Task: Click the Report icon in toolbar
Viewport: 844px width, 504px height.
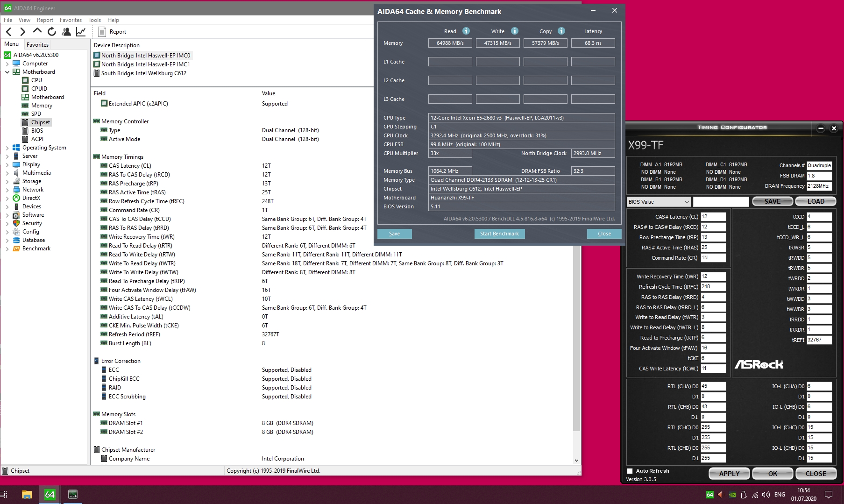Action: (102, 32)
